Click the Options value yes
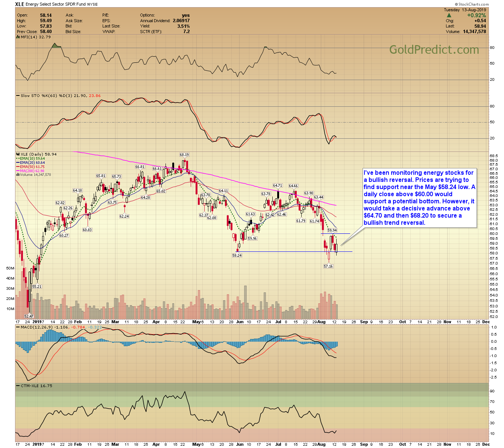Image resolution: width=504 pixels, height=448 pixels. [186, 15]
